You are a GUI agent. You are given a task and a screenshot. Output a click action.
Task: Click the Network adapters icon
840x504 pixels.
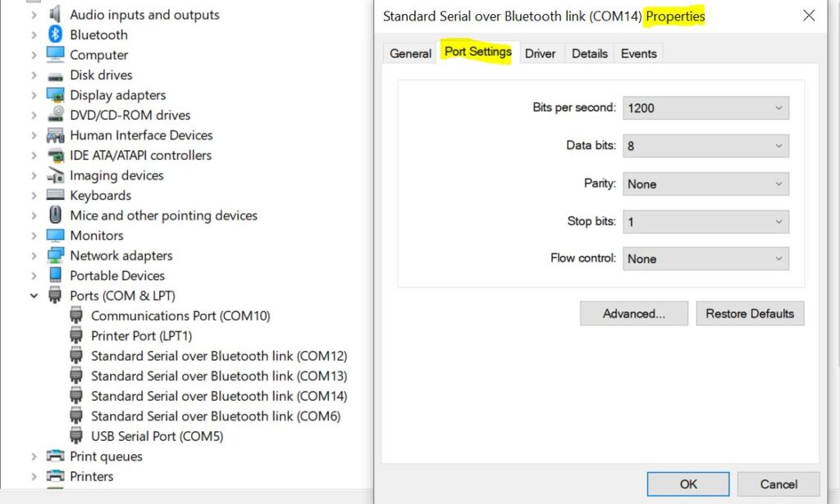(x=55, y=256)
